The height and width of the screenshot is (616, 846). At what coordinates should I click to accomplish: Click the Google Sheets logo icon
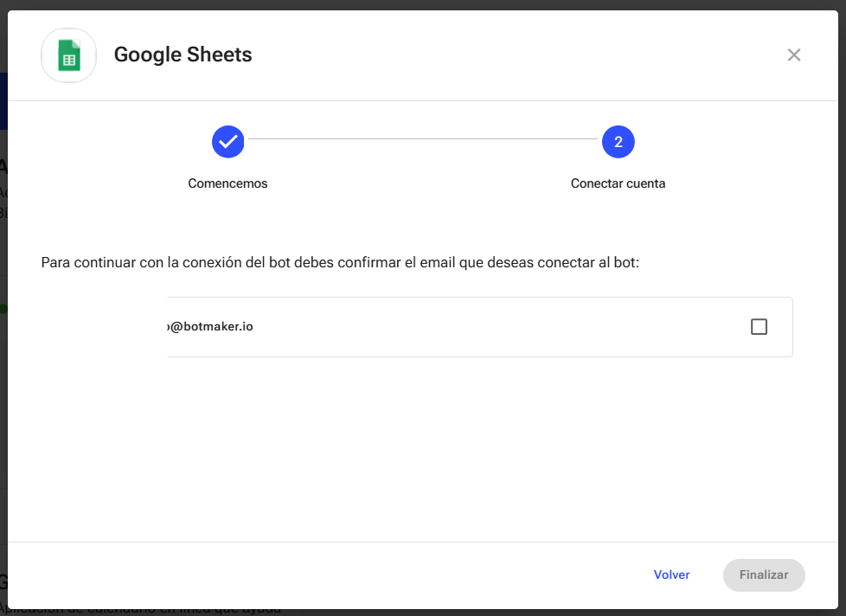[69, 55]
